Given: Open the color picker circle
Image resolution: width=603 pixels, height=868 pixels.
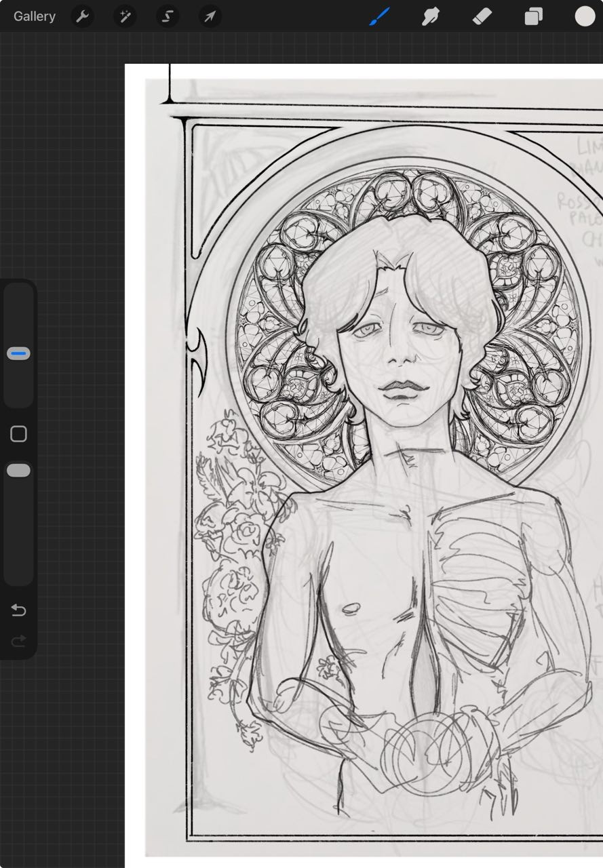Looking at the screenshot, I should (x=585, y=16).
